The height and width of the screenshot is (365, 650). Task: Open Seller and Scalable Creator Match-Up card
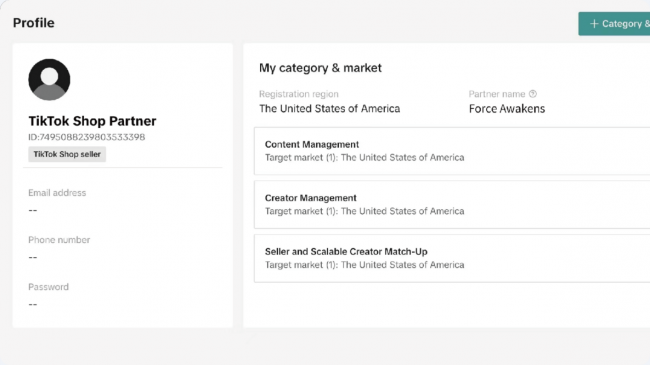pyautogui.click(x=452, y=258)
